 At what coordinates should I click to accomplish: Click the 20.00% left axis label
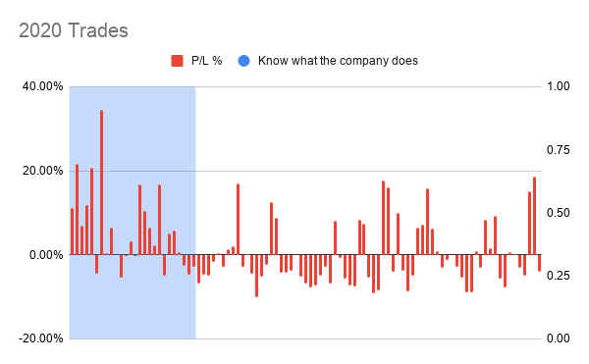pos(43,171)
